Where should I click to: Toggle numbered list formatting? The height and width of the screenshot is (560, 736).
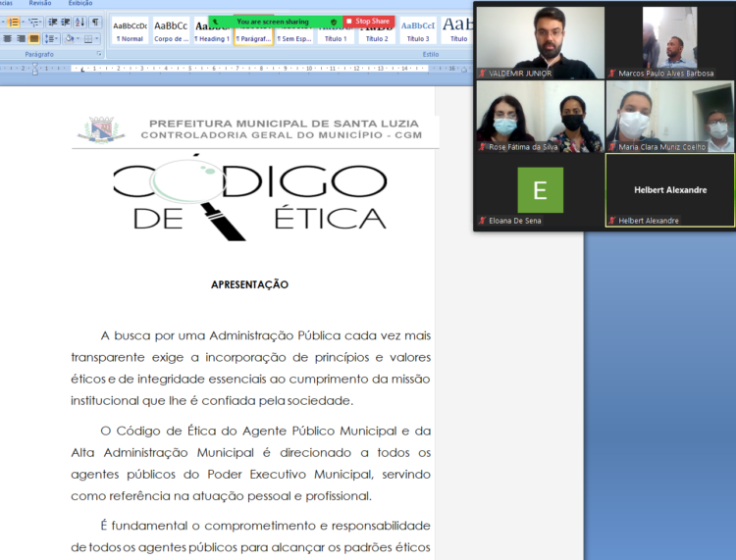14,22
